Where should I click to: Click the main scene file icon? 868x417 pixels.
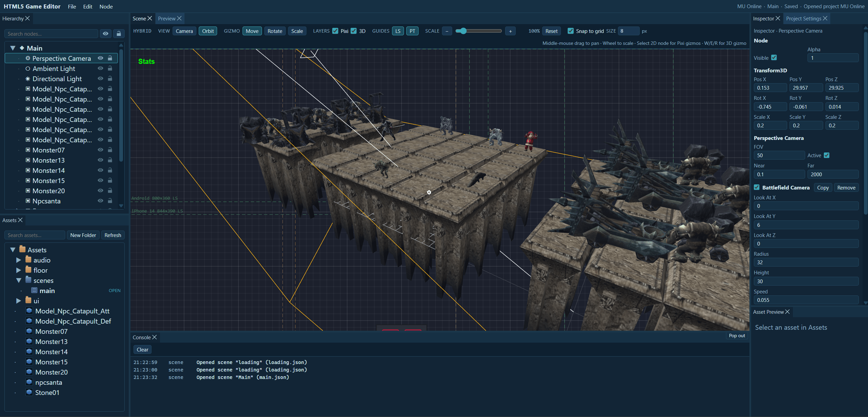point(34,290)
